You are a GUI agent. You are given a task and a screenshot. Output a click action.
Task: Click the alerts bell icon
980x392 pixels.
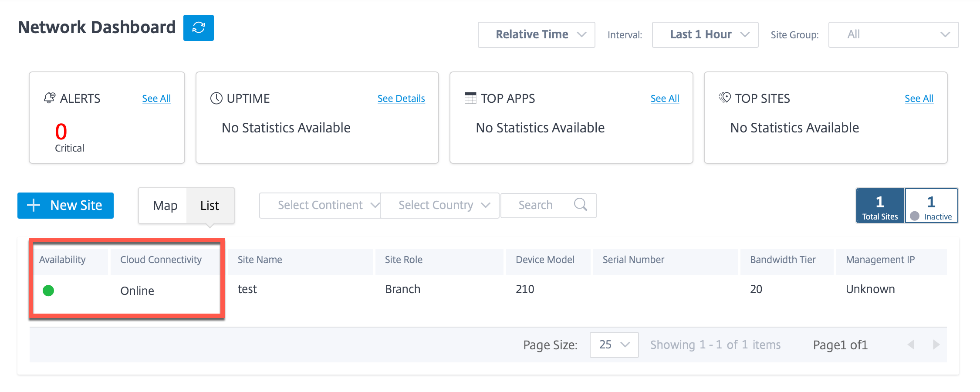pyautogui.click(x=50, y=98)
